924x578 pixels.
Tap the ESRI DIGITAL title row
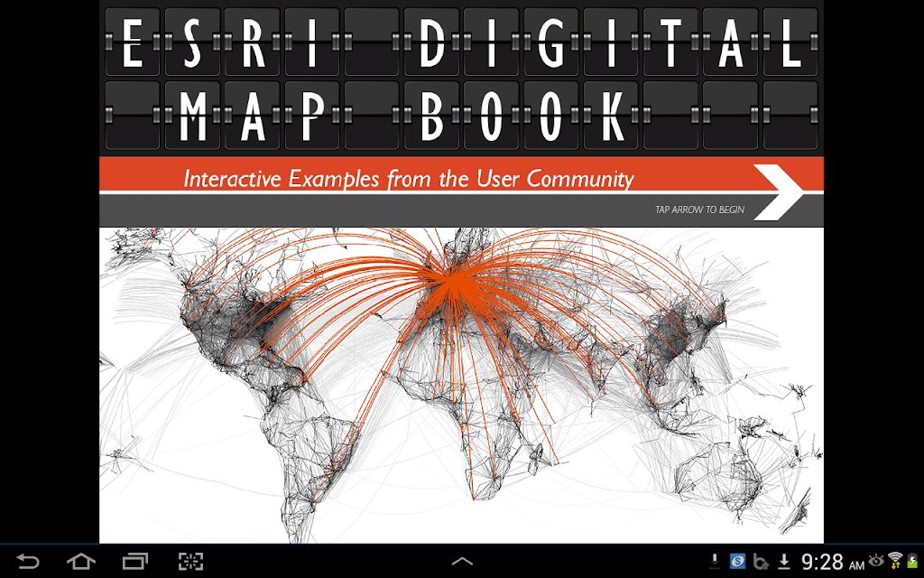pos(461,42)
